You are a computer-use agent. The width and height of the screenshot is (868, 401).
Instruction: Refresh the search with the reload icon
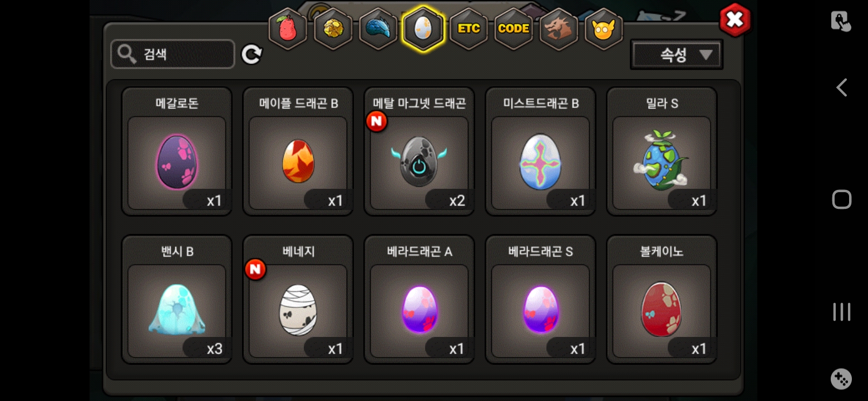tap(251, 55)
